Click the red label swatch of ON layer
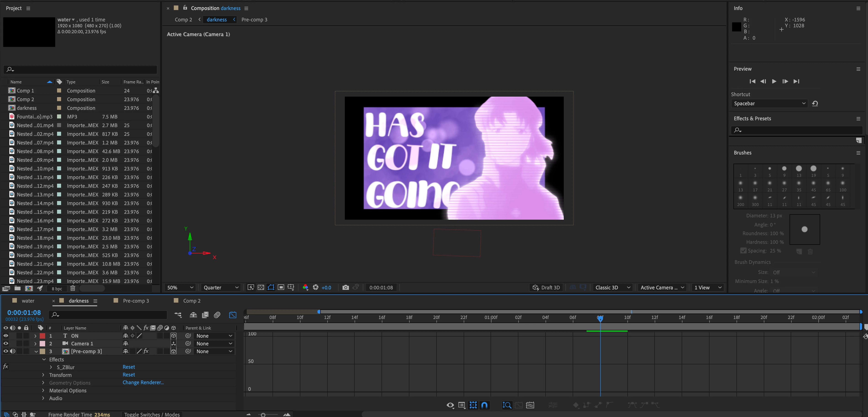The width and height of the screenshot is (868, 417). pos(42,336)
